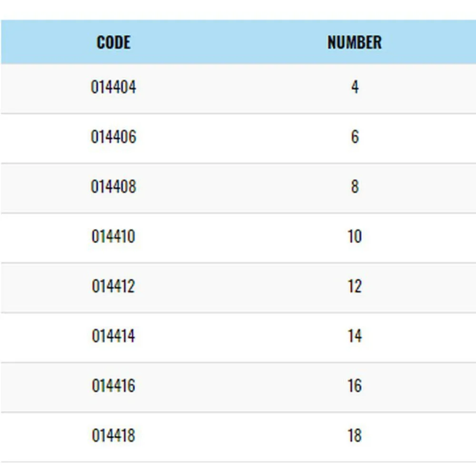This screenshot has height=476, width=476.
Task: Select code 014404 cell
Action: pyautogui.click(x=113, y=88)
